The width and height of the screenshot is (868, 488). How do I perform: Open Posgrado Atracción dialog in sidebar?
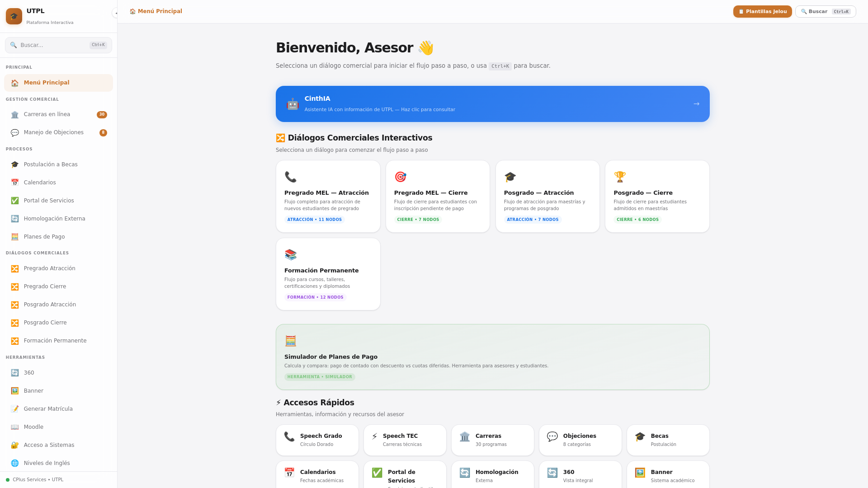tap(58, 305)
